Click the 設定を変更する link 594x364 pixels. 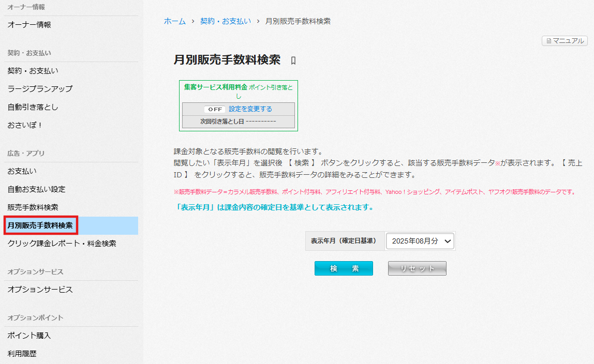tap(250, 109)
